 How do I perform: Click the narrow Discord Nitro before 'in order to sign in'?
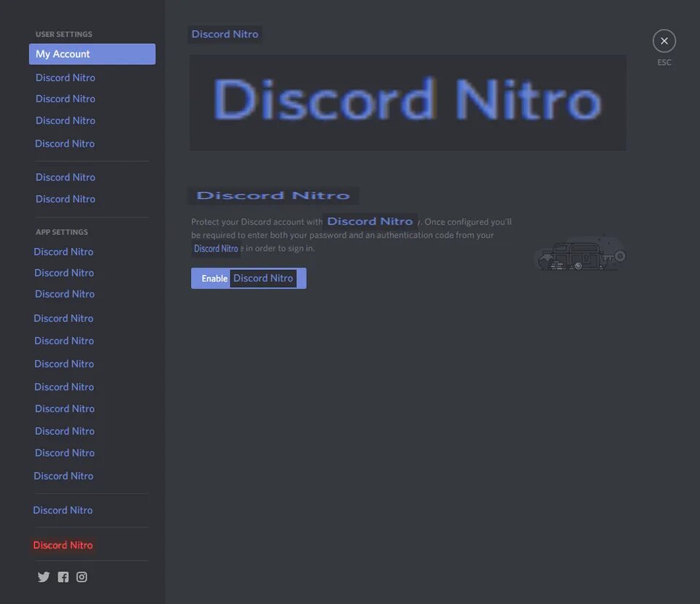(x=216, y=249)
